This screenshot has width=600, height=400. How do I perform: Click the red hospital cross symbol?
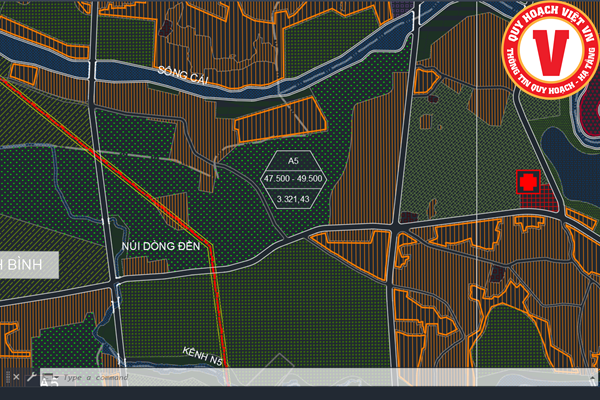point(526,182)
